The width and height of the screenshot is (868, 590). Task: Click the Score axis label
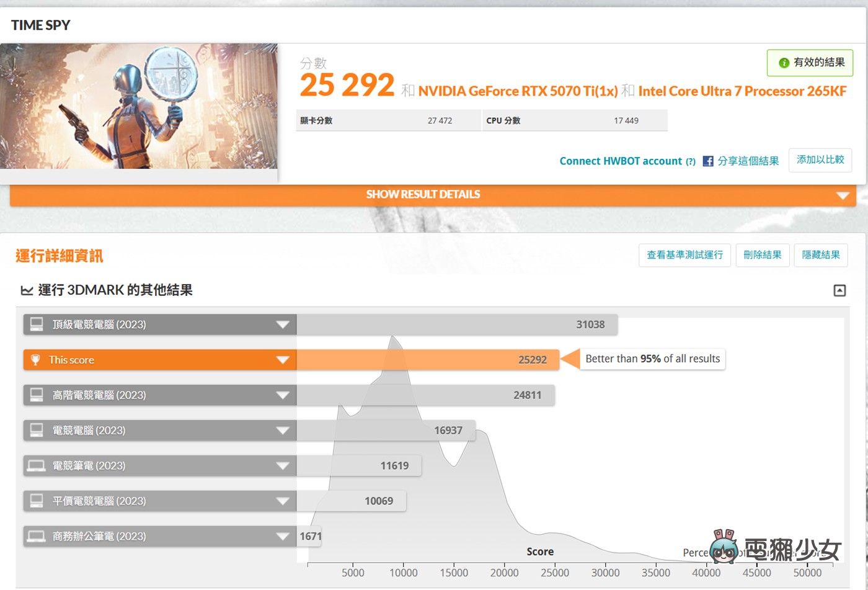click(540, 552)
